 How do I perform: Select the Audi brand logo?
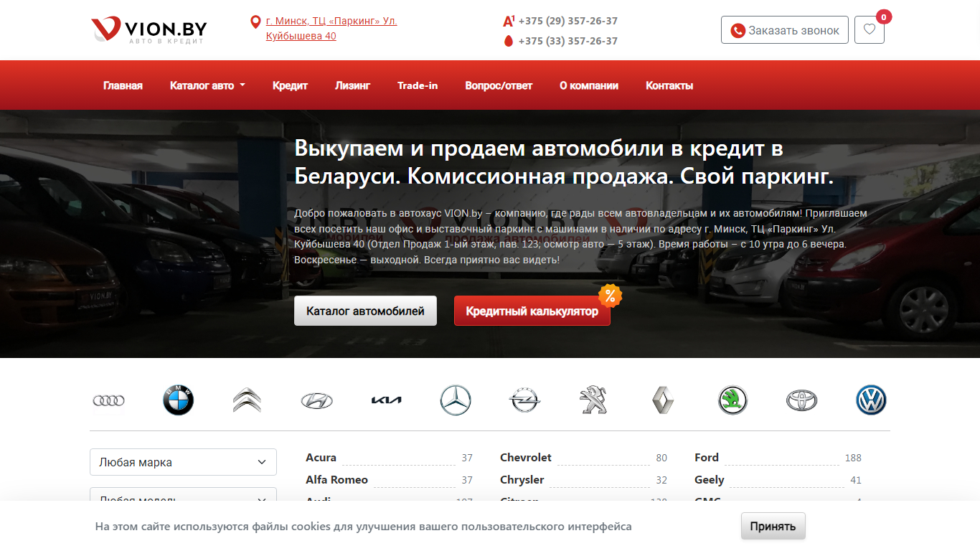coord(109,400)
